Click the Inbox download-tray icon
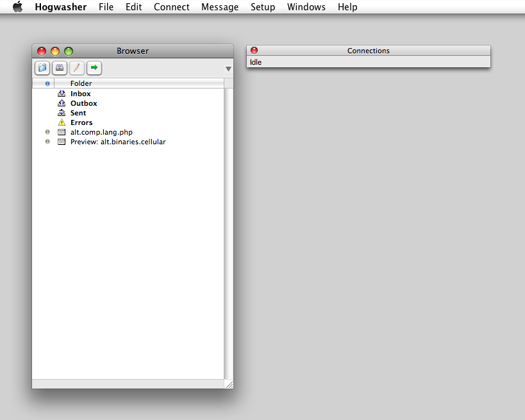The image size is (525, 420). point(62,94)
